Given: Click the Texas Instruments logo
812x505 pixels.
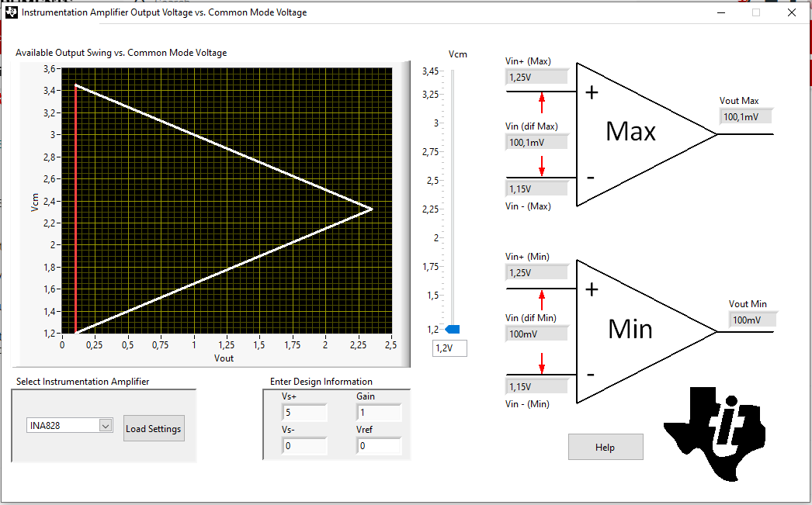Looking at the screenshot, I should (715, 434).
